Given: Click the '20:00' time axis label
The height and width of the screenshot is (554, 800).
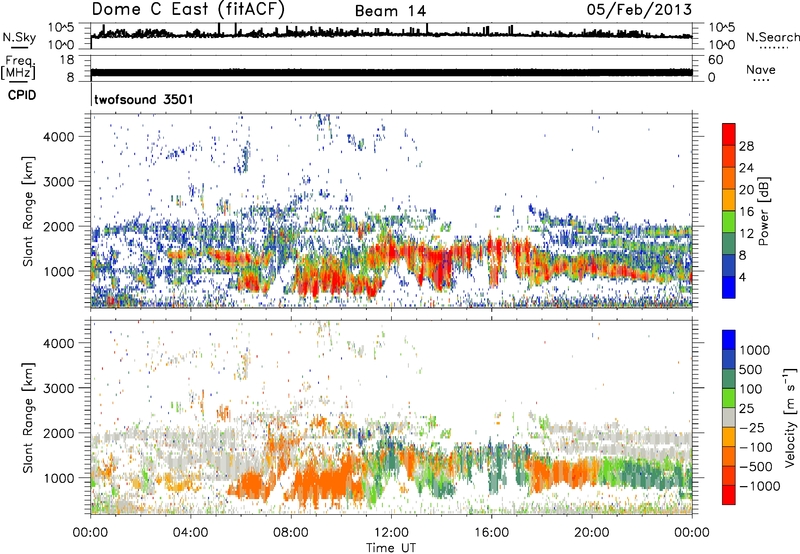Looking at the screenshot, I should (592, 533).
